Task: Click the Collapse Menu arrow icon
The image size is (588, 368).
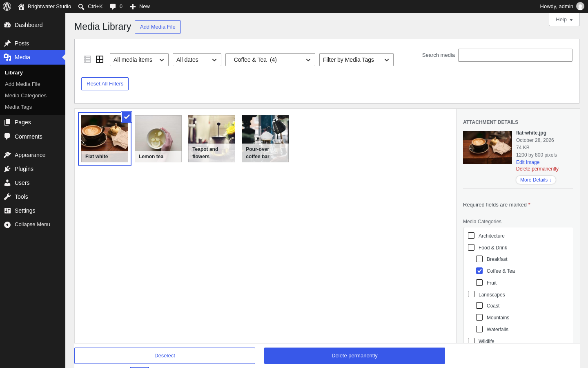Action: click(x=7, y=224)
